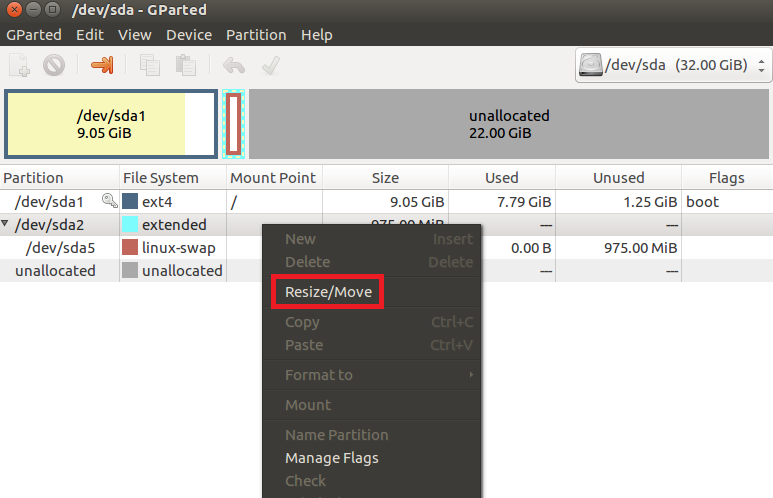
Task: Click the hard disk icon in device selector
Action: click(591, 65)
